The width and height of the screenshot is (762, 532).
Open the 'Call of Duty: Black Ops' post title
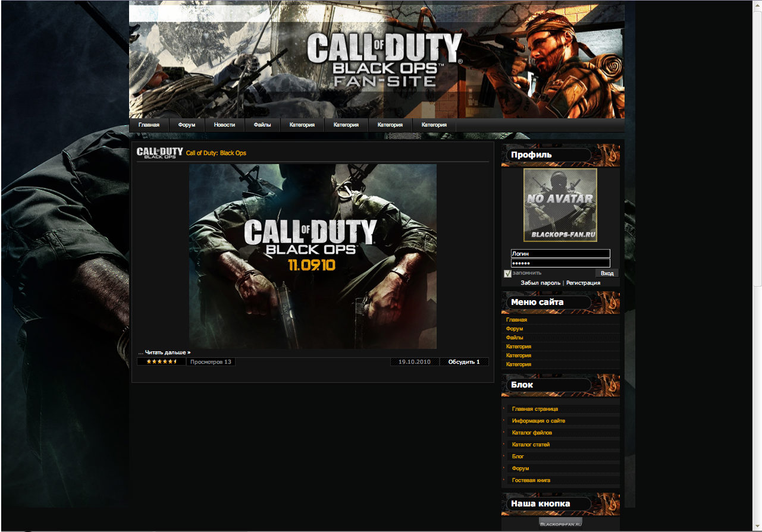pyautogui.click(x=216, y=153)
